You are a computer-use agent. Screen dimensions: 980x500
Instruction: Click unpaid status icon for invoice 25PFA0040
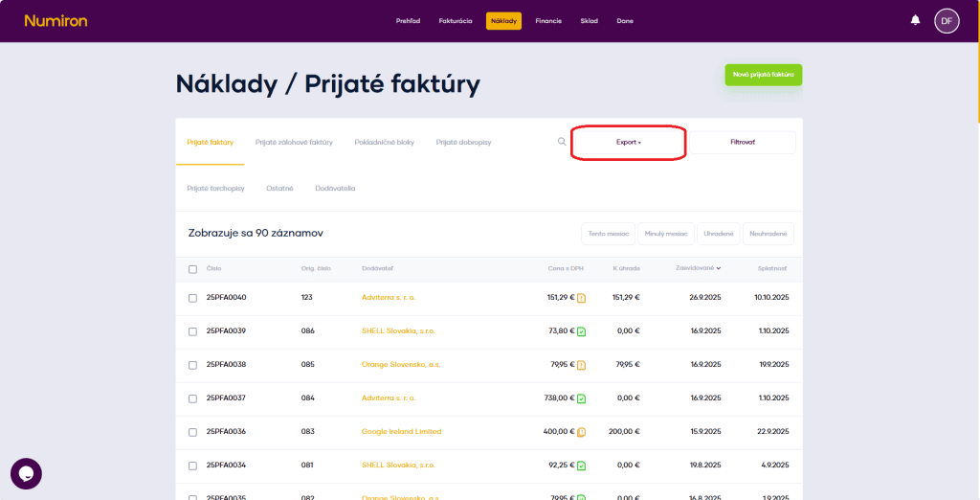[582, 298]
